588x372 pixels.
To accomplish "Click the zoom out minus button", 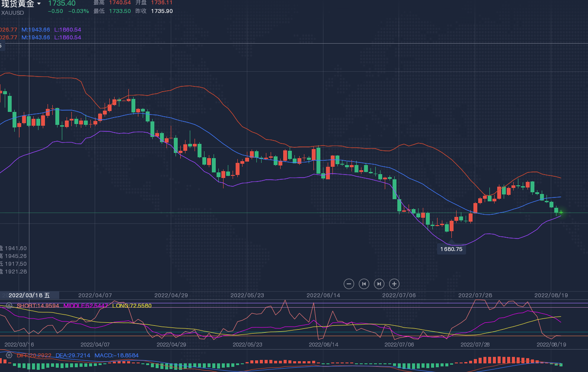I will coord(349,284).
